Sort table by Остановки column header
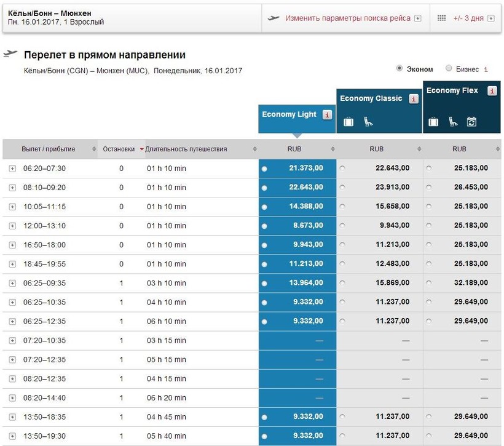The image size is (504, 446). tap(119, 149)
